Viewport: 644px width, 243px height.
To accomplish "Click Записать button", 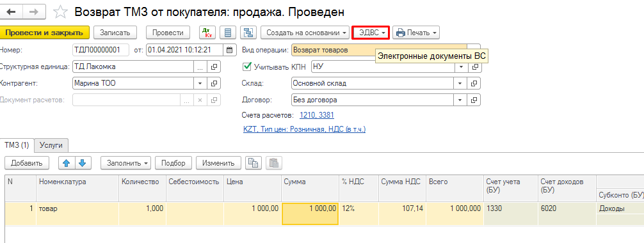I will [115, 33].
